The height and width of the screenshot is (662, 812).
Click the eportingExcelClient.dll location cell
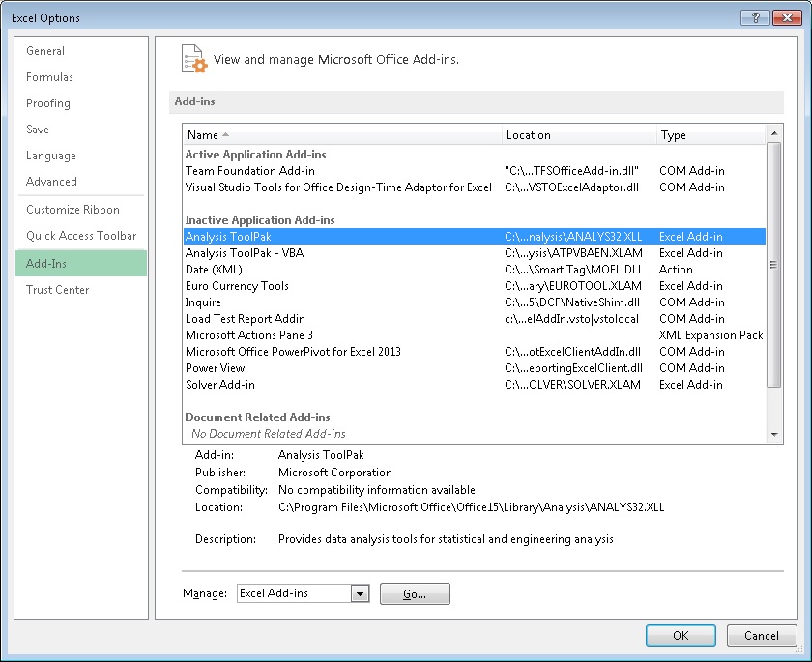574,368
